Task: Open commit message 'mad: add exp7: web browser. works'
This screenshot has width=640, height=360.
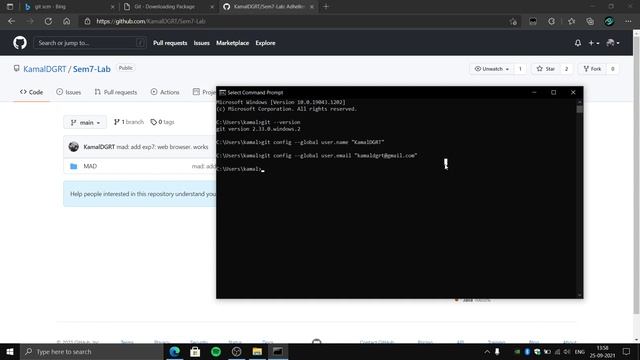Action: pyautogui.click(x=162, y=147)
